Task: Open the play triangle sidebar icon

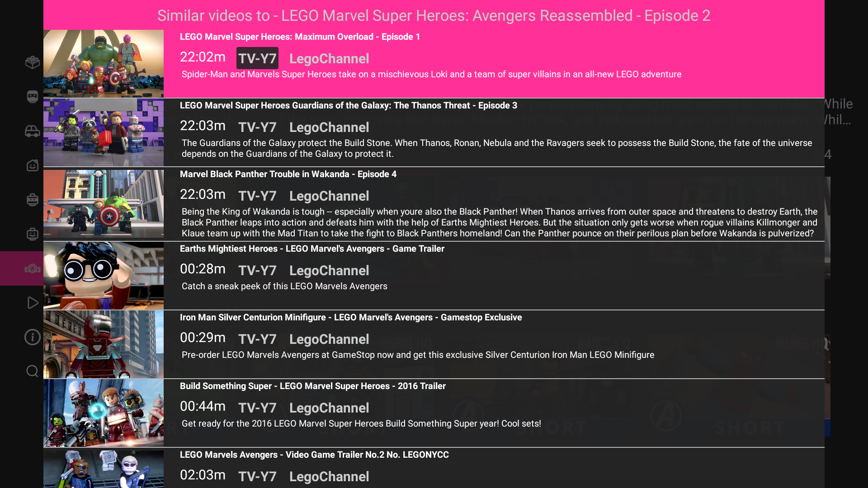Action: [x=32, y=303]
